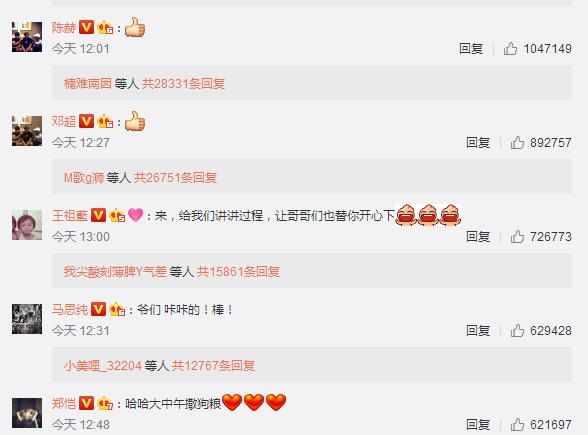Click thumbs-up icon beside 629428
The image size is (588, 435).
(x=517, y=330)
